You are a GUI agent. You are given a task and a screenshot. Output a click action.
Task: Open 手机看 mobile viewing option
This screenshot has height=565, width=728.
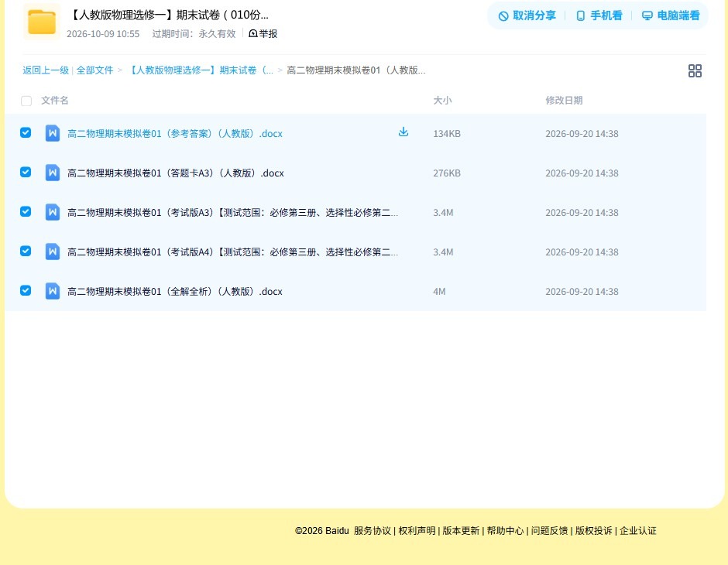tap(599, 15)
